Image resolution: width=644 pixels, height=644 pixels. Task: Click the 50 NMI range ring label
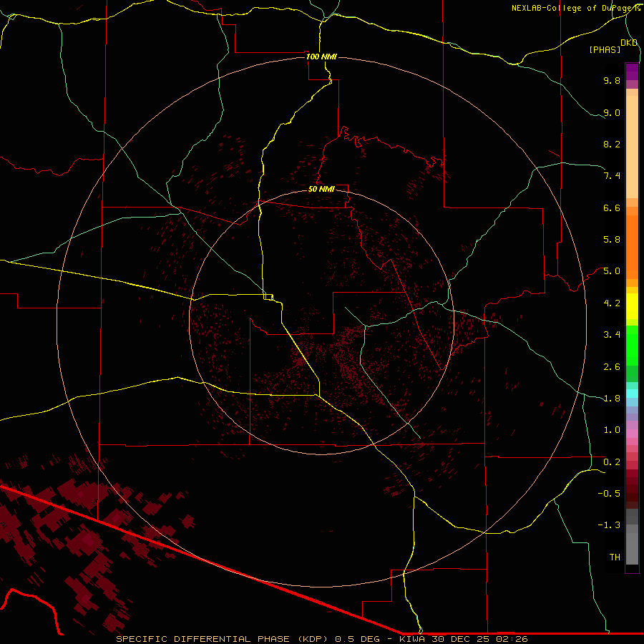[321, 189]
